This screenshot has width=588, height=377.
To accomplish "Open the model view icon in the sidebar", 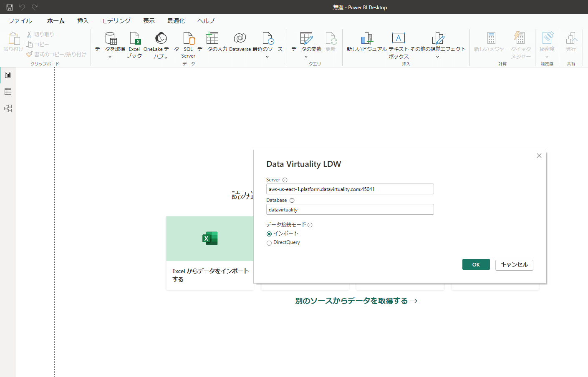I will (x=8, y=108).
